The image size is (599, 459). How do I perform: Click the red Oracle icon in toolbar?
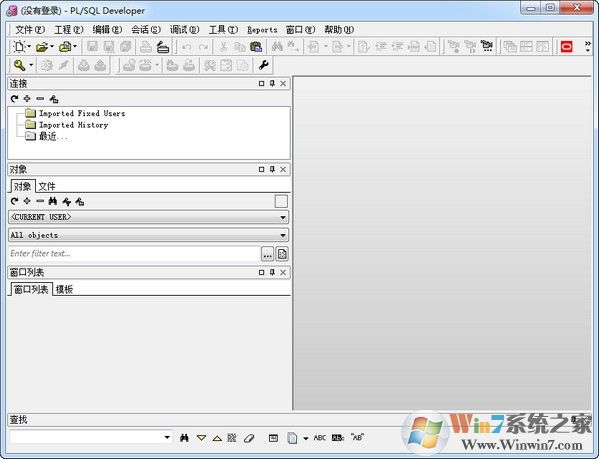click(x=566, y=47)
